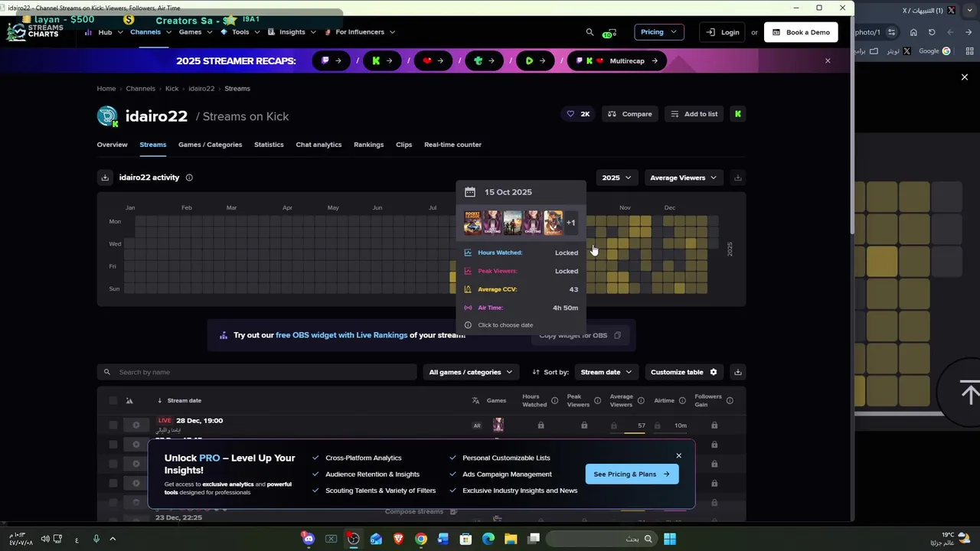Dismiss the 2025 Streamer Recaps banner
The height and width of the screenshot is (551, 980).
pyautogui.click(x=828, y=60)
